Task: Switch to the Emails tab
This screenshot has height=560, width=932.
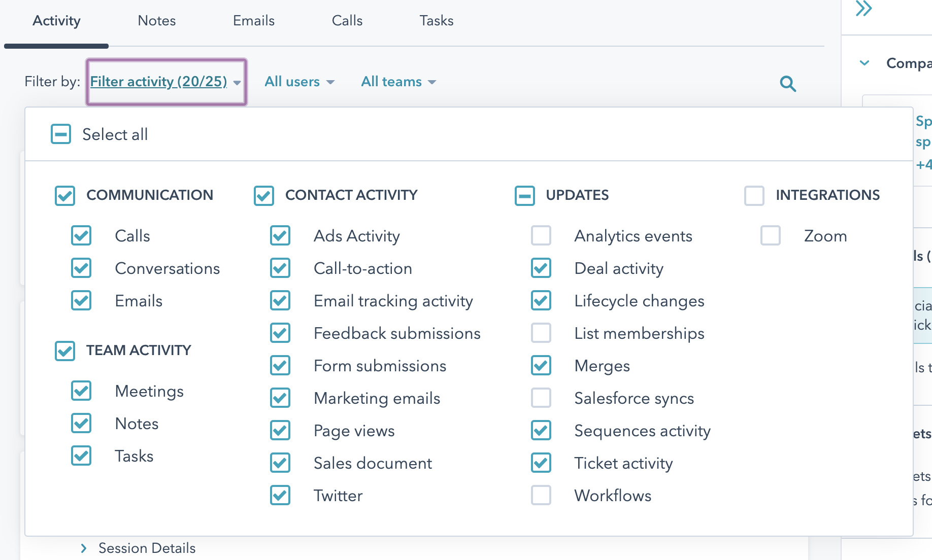Action: [253, 21]
